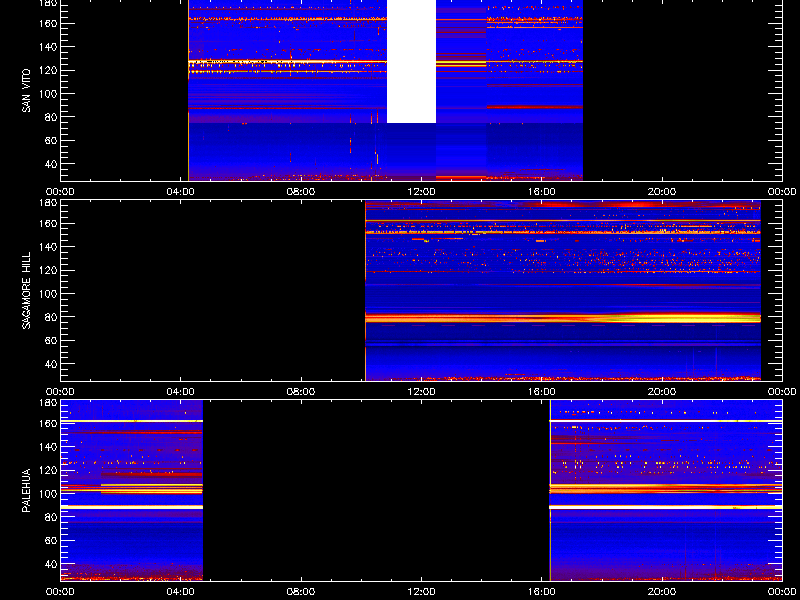
Task: Click the PALEHUA station label
Action: click(x=26, y=490)
